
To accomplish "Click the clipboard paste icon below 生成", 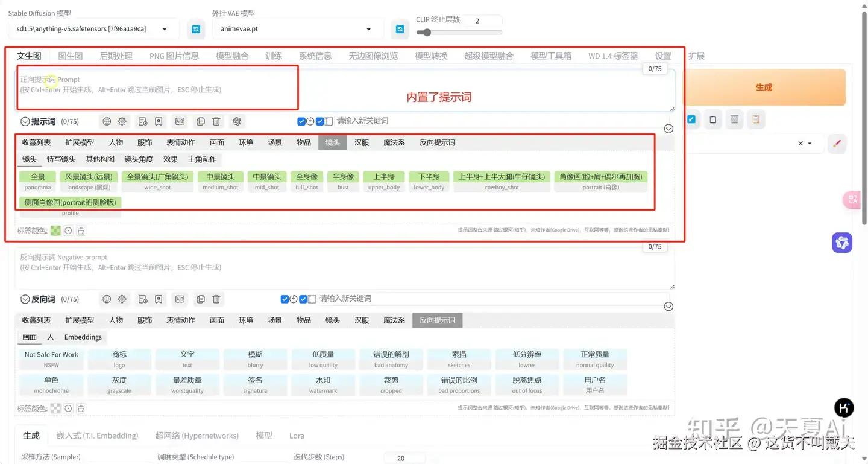I will pyautogui.click(x=756, y=119).
